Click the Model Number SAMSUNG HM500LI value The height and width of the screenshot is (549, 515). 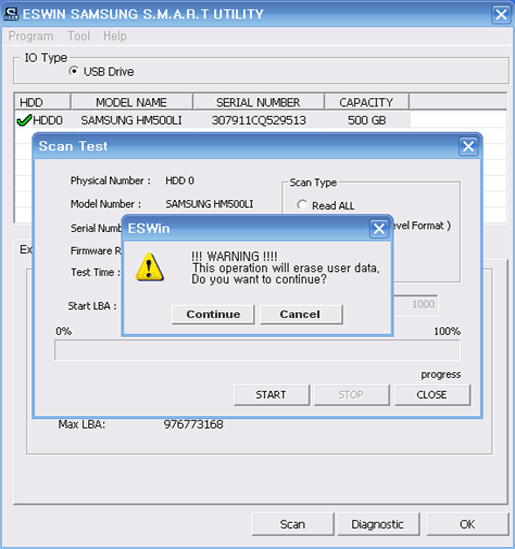209,204
